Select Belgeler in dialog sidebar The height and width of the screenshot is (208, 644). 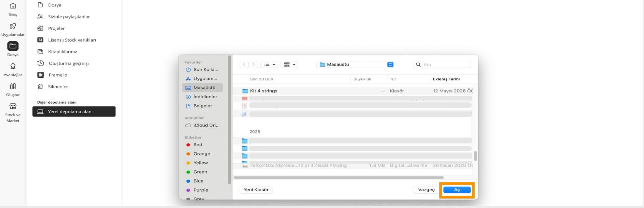(202, 106)
